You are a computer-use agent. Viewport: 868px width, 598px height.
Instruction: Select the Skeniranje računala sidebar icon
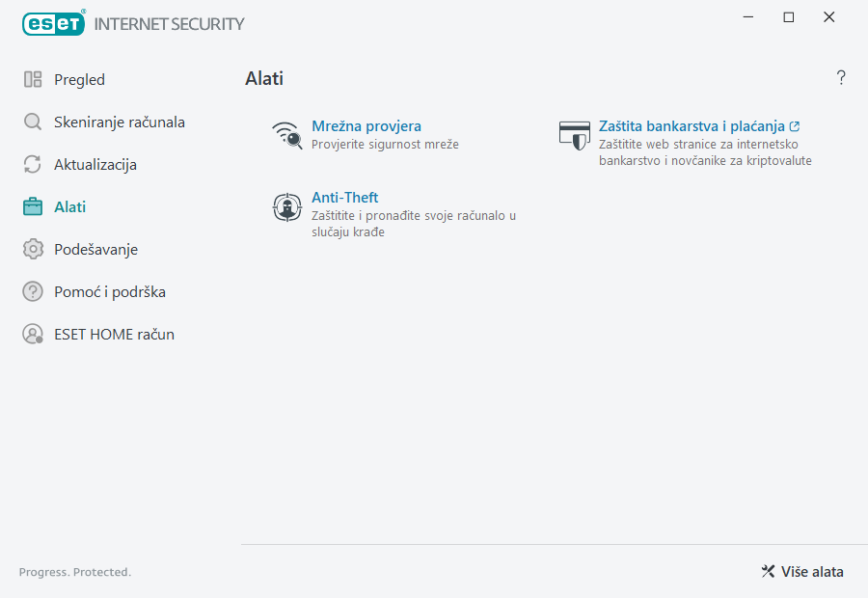[x=33, y=122]
